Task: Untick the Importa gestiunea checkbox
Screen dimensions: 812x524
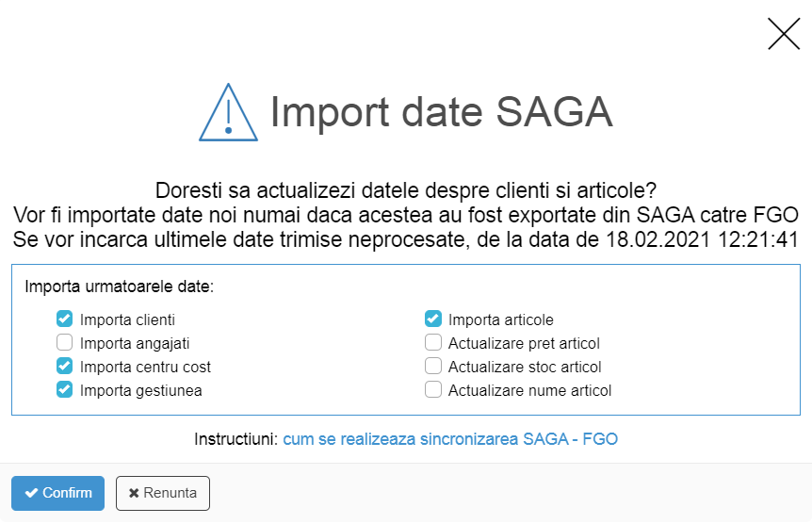Action: pos(65,389)
